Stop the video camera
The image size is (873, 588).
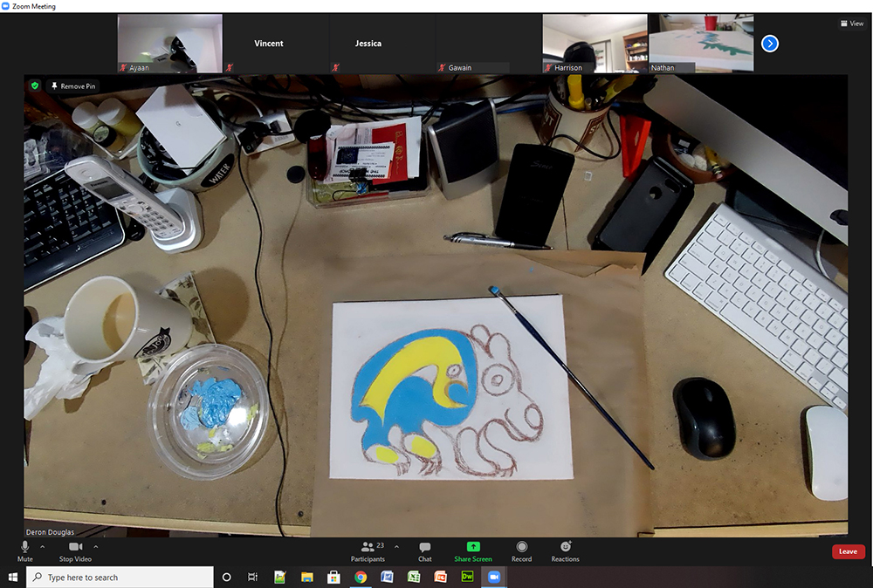(x=75, y=550)
